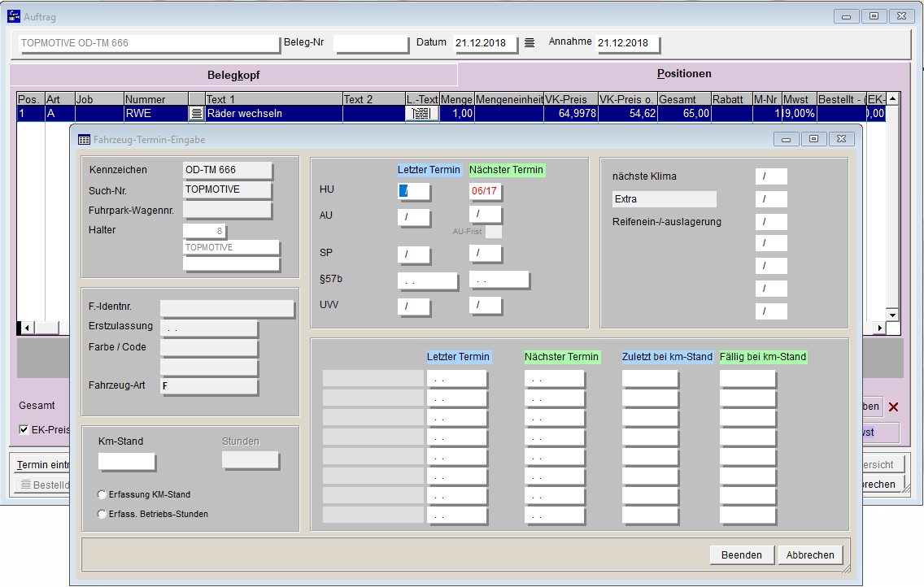
Task: Click the text editor icon before Räder wechseln
Action: (196, 114)
